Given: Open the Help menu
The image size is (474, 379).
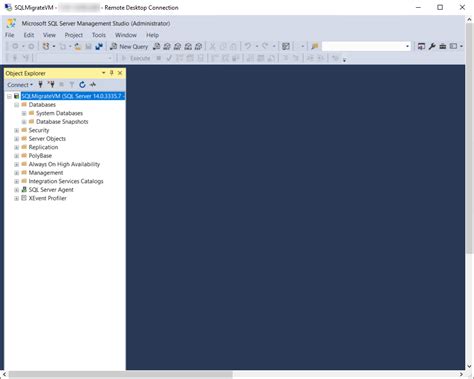Looking at the screenshot, I should tap(152, 35).
